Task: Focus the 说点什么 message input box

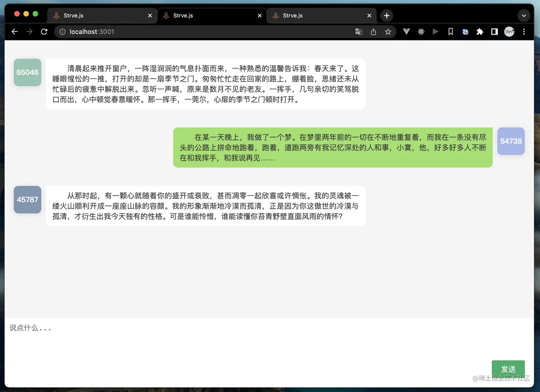Action: 269,339
